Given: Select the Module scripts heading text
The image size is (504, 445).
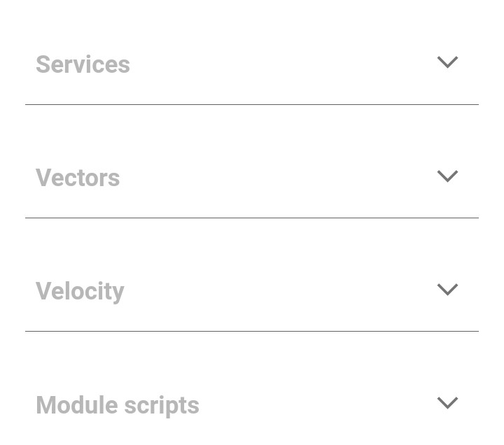Looking at the screenshot, I should pos(118,405).
